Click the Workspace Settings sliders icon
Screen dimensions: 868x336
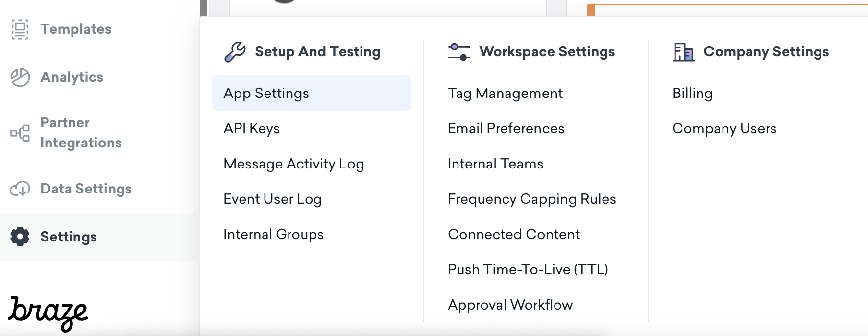point(459,52)
